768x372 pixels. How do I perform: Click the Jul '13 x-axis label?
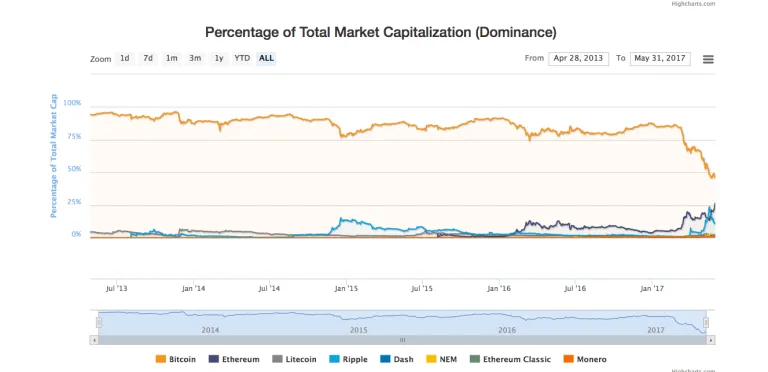[x=117, y=288]
